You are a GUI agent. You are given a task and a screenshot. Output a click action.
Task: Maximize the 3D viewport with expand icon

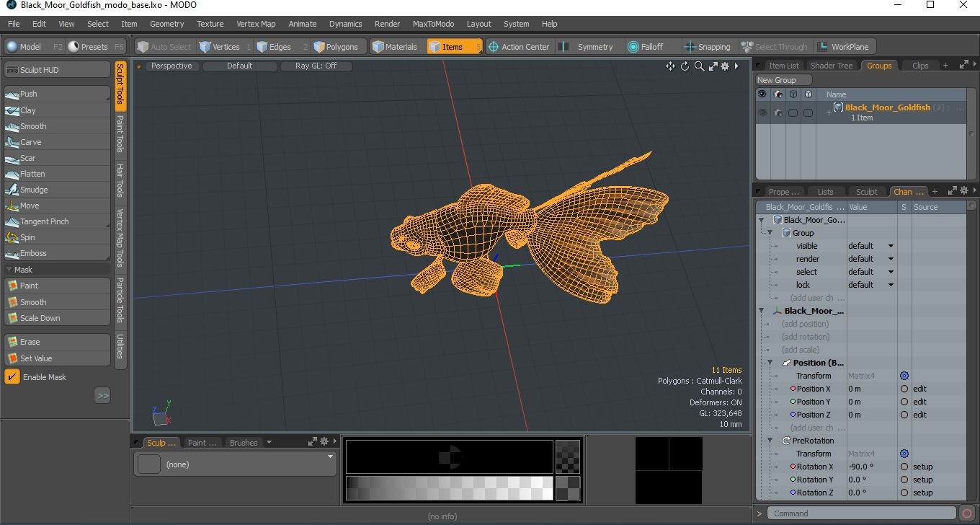click(713, 66)
